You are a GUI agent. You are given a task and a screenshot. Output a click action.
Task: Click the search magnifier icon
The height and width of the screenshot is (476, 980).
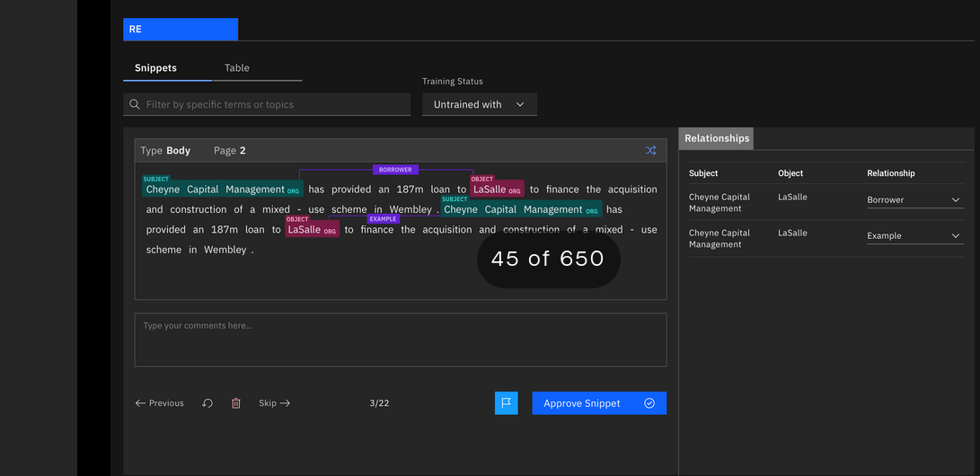pyautogui.click(x=135, y=104)
